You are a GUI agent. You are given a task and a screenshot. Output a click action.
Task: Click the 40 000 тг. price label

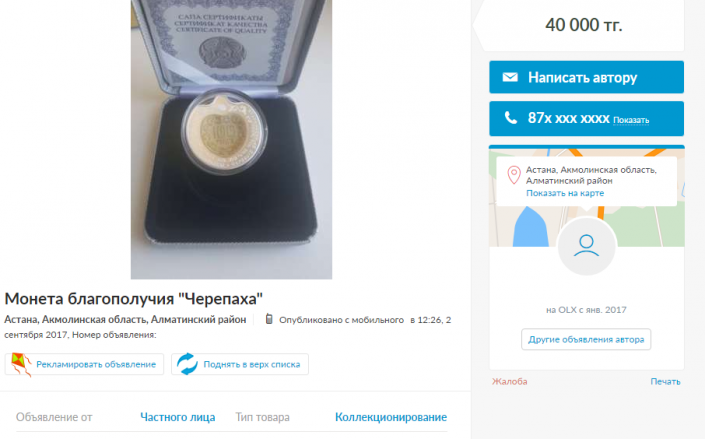pyautogui.click(x=584, y=25)
